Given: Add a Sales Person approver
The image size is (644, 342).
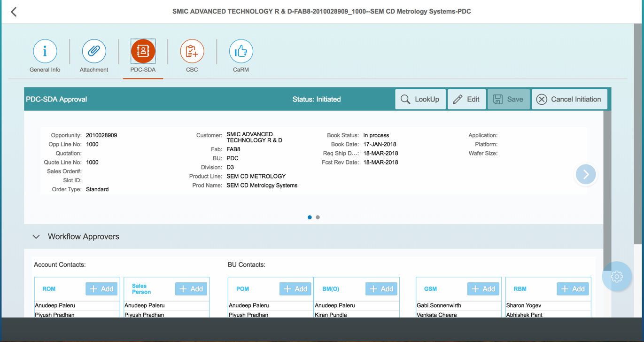Looking at the screenshot, I should [x=191, y=289].
